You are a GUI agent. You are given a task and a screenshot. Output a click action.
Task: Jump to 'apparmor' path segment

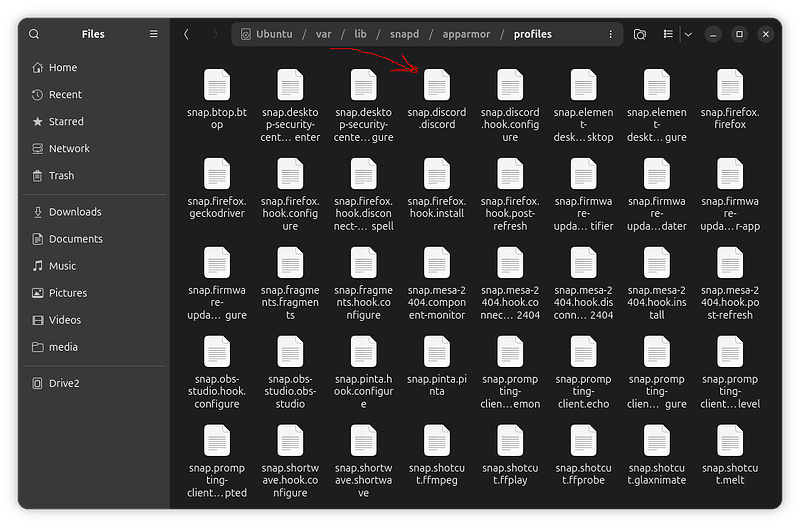(x=467, y=34)
